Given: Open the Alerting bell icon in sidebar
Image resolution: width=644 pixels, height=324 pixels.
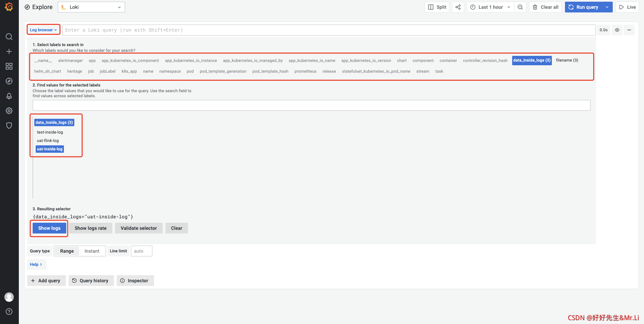Looking at the screenshot, I should coord(9,96).
